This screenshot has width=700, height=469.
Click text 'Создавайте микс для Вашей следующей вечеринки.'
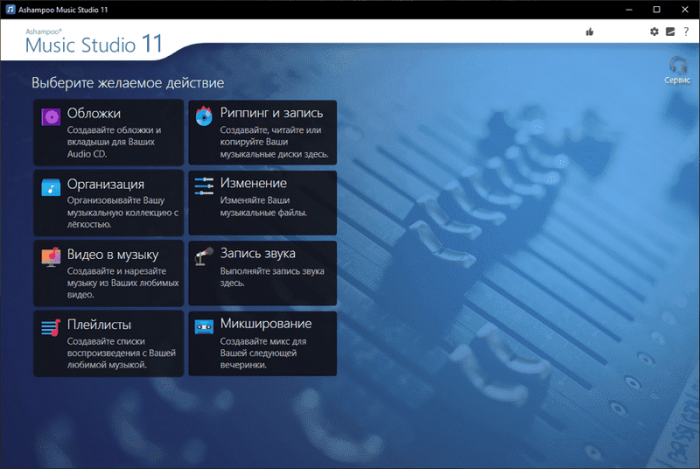(263, 353)
